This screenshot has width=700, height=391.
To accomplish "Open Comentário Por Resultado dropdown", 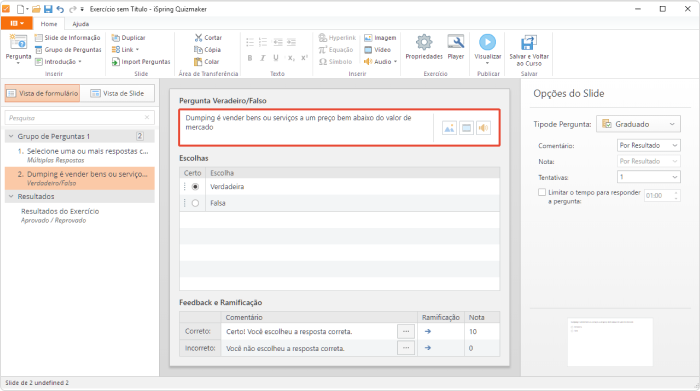I will pyautogui.click(x=649, y=146).
